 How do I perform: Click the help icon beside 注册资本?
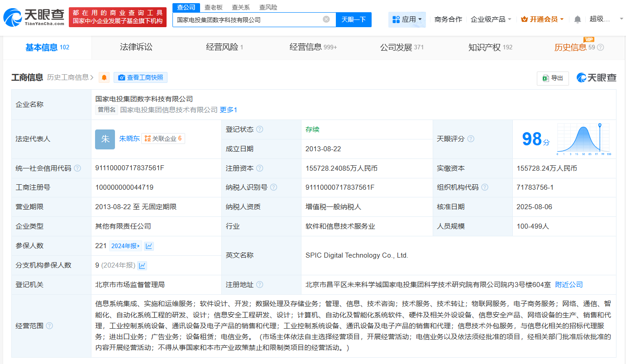[259, 168]
